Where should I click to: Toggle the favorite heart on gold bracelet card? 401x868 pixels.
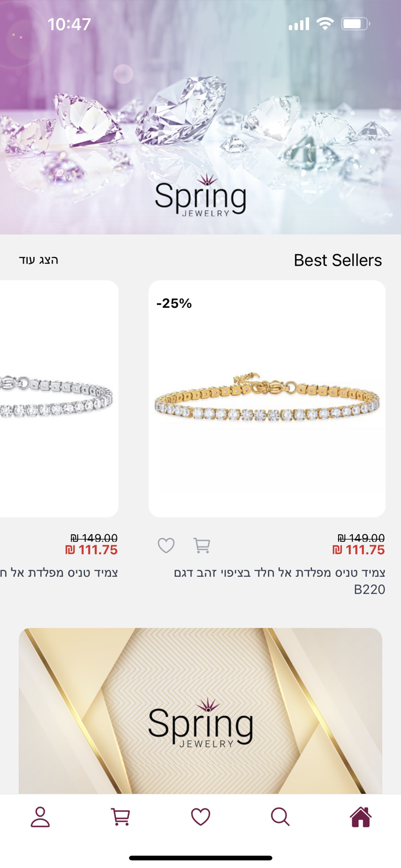coord(166,545)
